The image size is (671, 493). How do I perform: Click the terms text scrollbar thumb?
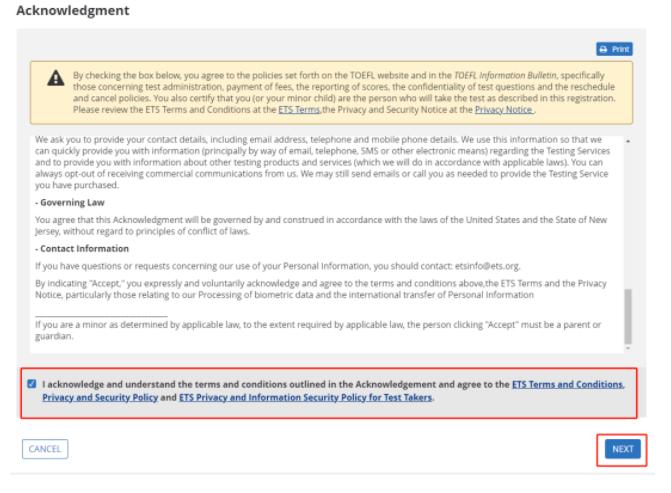click(x=628, y=316)
